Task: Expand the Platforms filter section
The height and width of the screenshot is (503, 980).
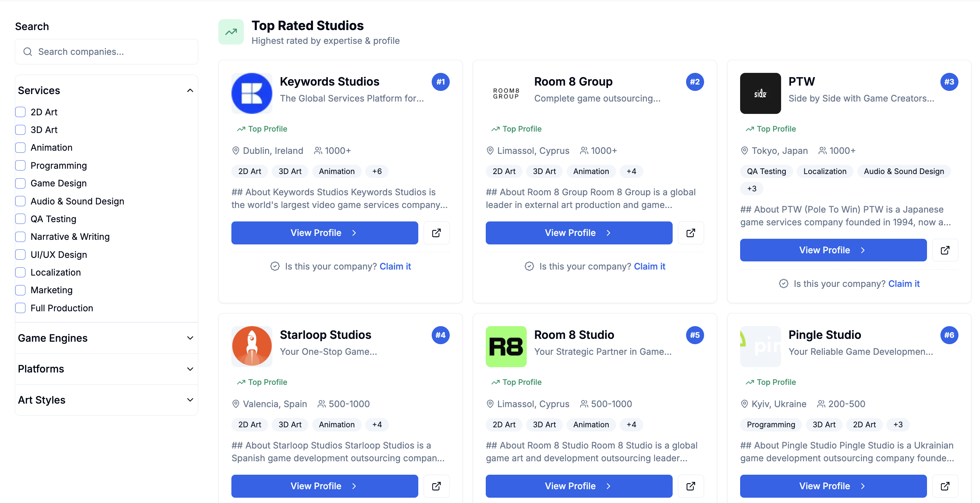Action: coord(106,369)
